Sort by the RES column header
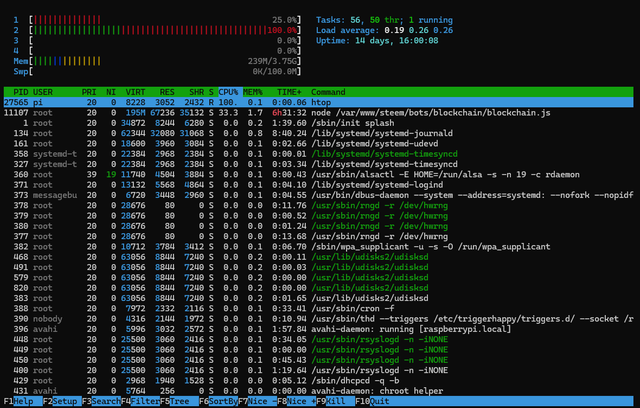Viewport: 640px width, 408px height. [x=167, y=92]
